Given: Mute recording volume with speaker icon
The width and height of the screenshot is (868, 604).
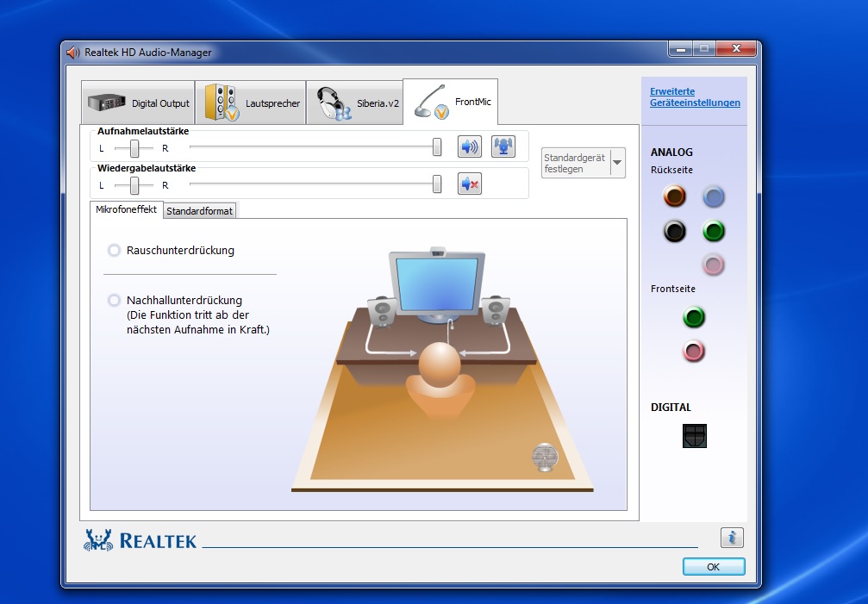Looking at the screenshot, I should click(x=470, y=146).
